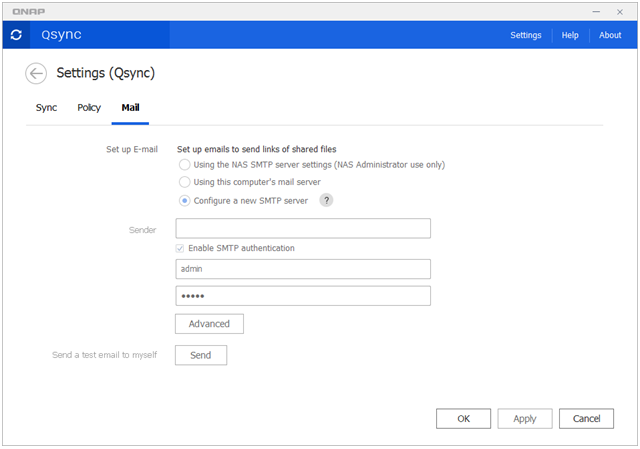Switch to the Policy tab
Image resolution: width=640 pixels, height=449 pixels.
pyautogui.click(x=89, y=108)
